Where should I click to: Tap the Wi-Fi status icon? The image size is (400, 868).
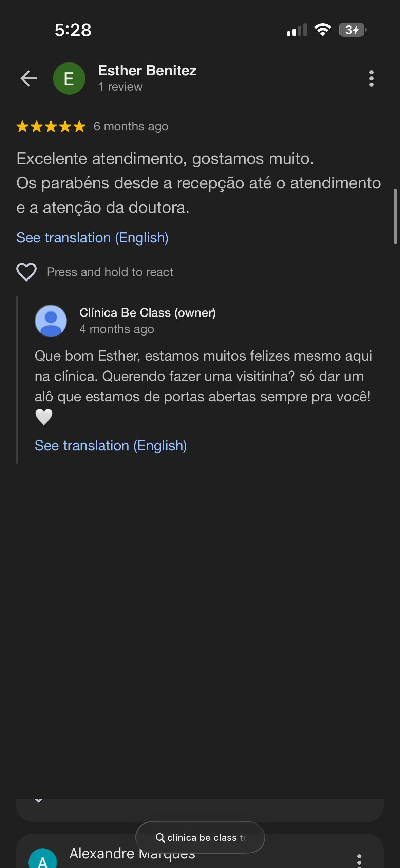tap(323, 30)
